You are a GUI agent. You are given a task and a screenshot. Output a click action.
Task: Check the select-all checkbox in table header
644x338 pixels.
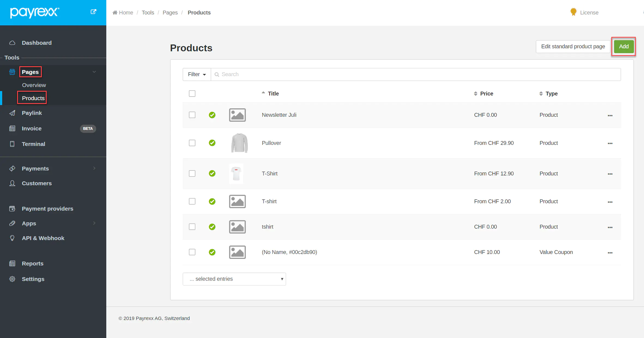[192, 94]
